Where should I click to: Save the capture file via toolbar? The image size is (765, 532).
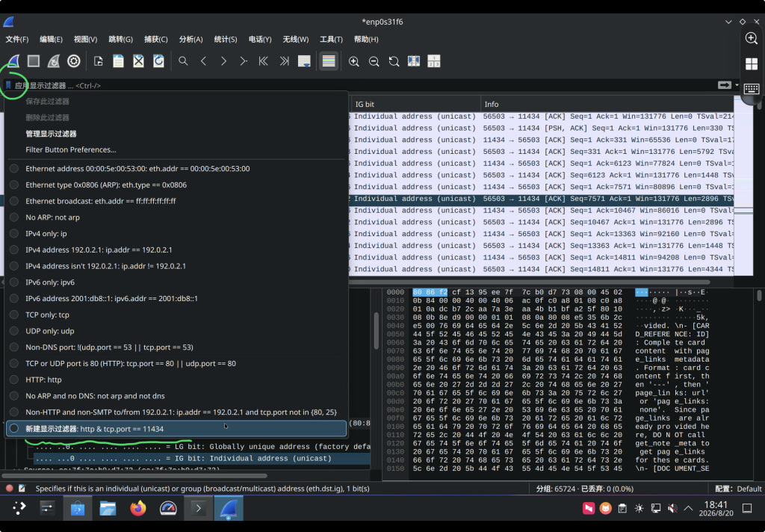118,61
